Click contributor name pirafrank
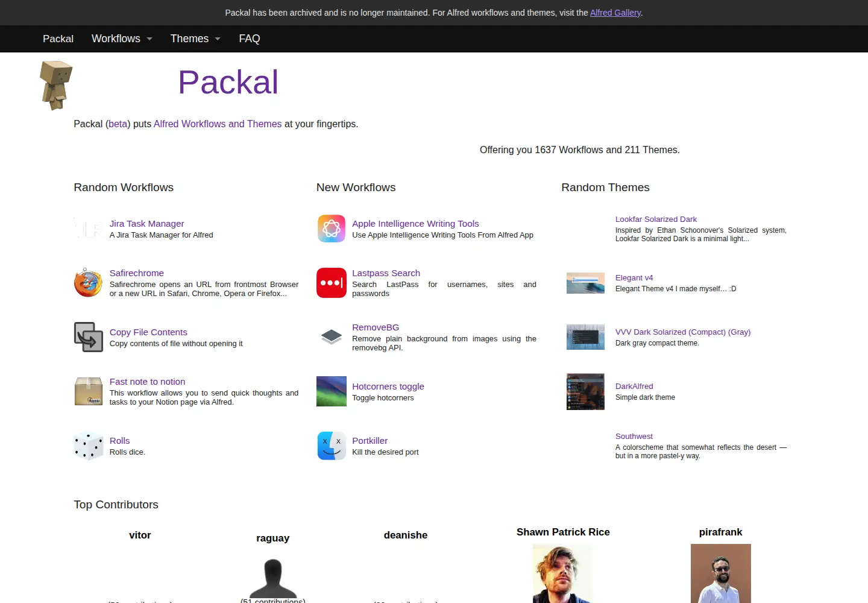 pos(720,532)
